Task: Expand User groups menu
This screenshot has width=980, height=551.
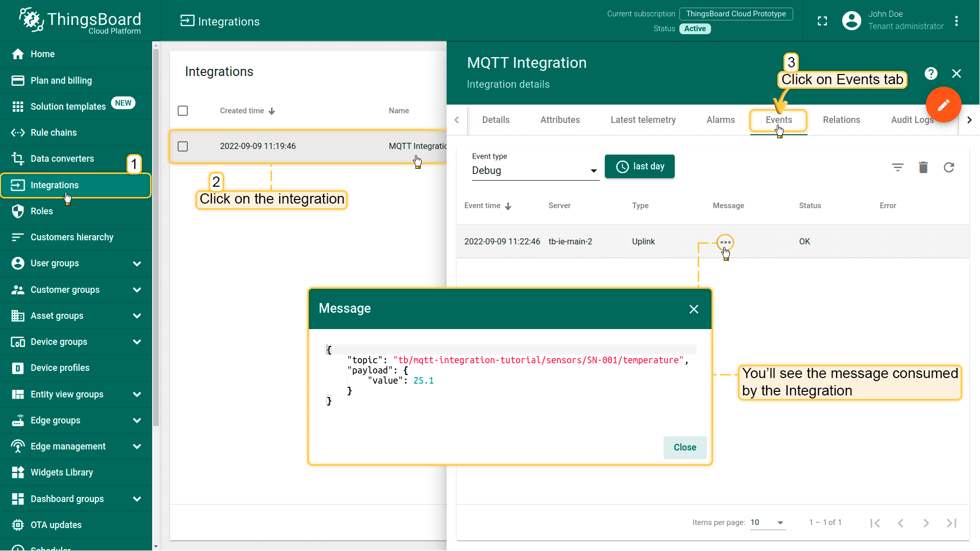Action: (x=137, y=264)
